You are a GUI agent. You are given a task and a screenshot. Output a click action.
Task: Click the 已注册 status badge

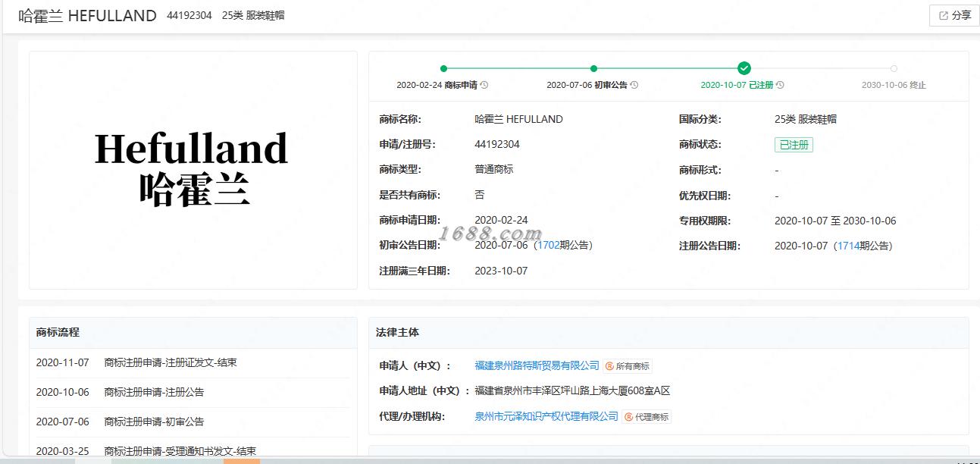pyautogui.click(x=794, y=145)
